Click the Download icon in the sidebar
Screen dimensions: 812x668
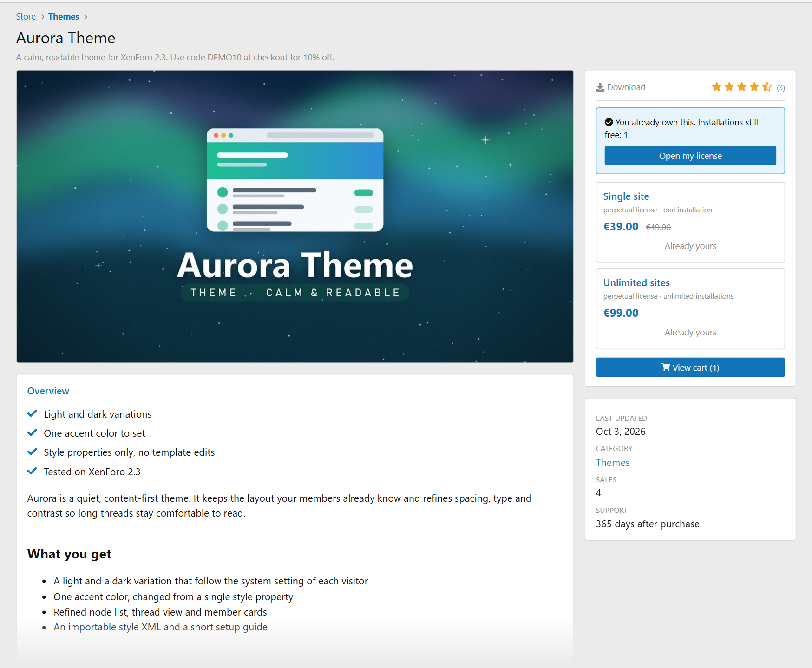pyautogui.click(x=600, y=87)
